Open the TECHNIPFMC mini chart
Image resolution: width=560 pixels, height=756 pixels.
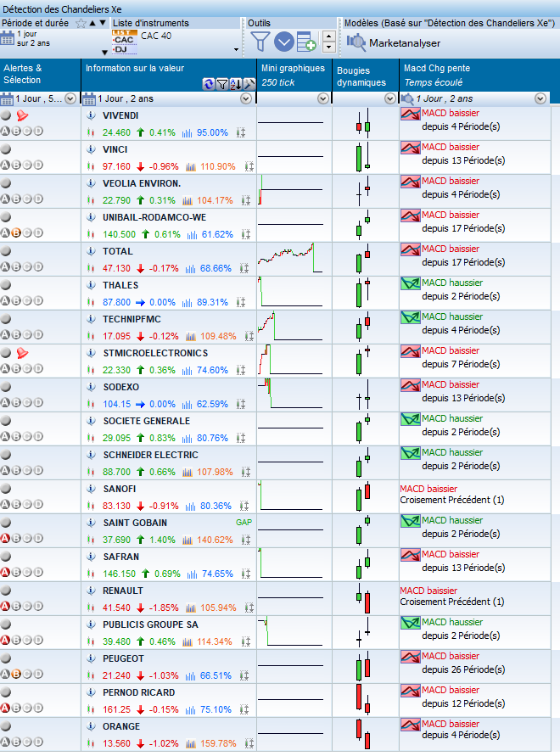(x=290, y=327)
